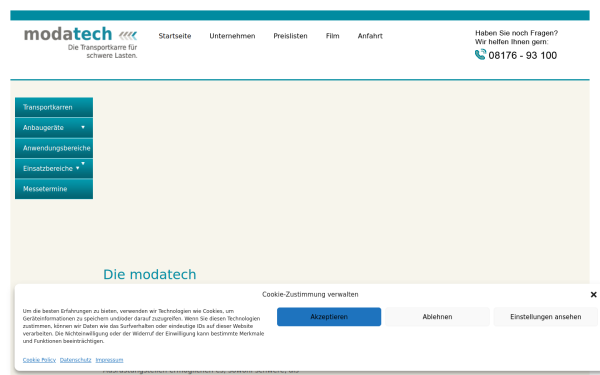
Task: Select Transportkarren in the sidebar
Action: click(54, 107)
